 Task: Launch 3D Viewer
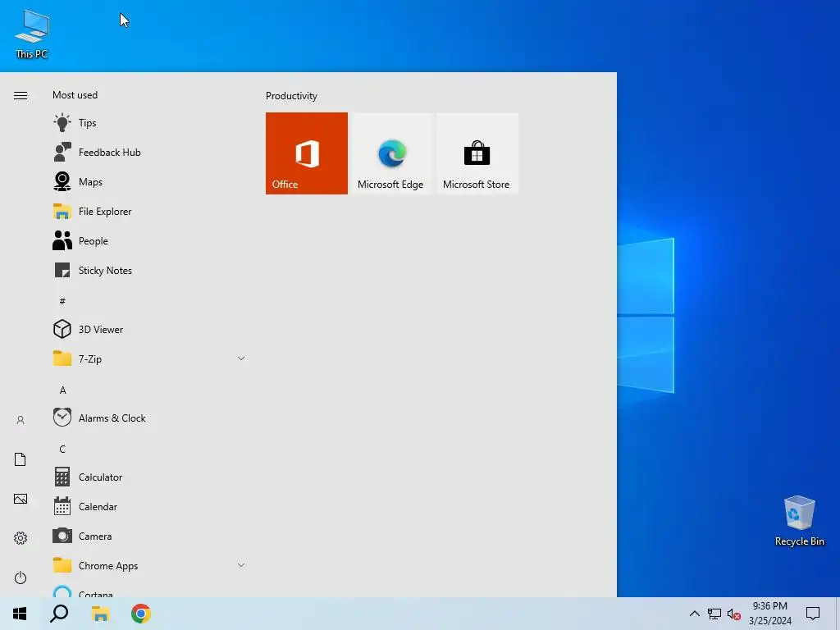point(149,329)
